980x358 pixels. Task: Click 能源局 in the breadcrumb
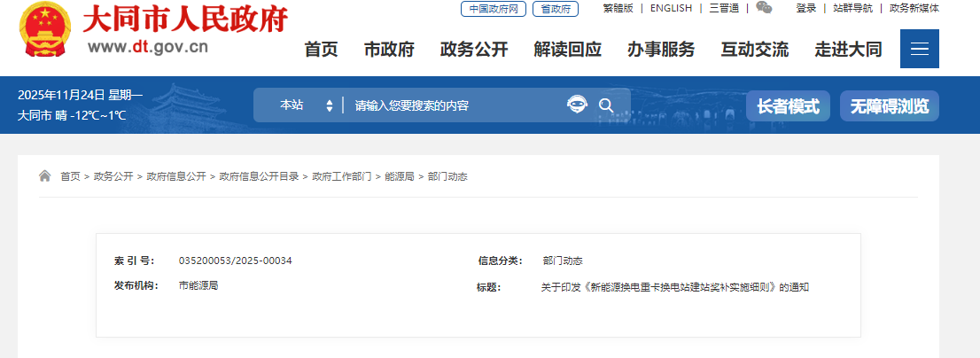tap(399, 176)
